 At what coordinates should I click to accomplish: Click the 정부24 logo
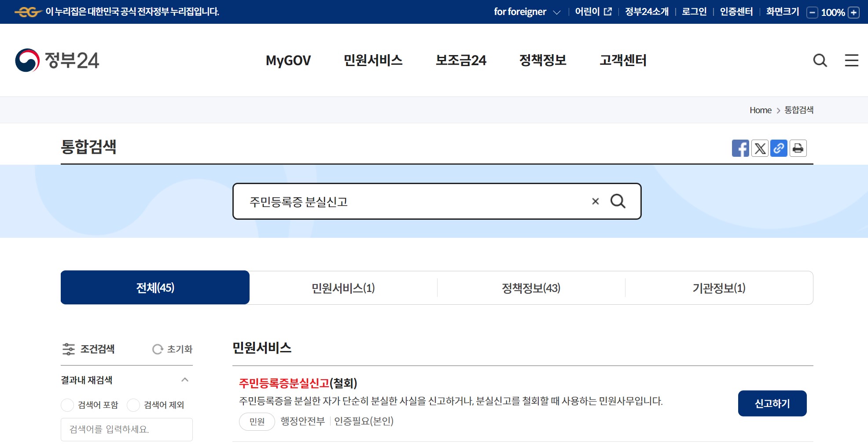point(58,60)
